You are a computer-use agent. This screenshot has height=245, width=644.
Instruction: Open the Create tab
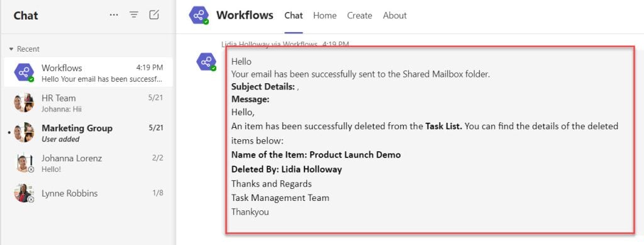point(359,16)
